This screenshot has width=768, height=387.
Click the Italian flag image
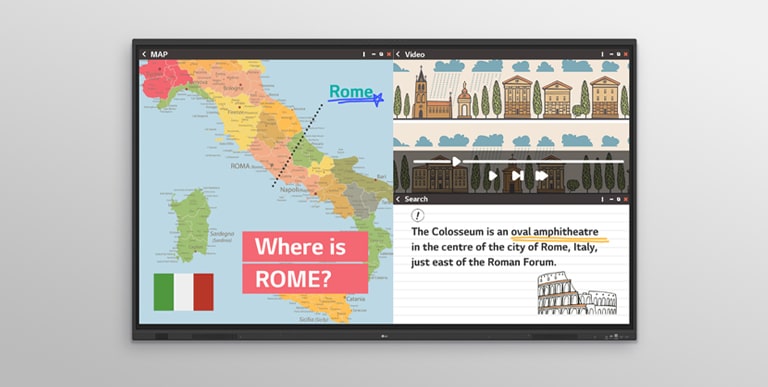click(184, 292)
